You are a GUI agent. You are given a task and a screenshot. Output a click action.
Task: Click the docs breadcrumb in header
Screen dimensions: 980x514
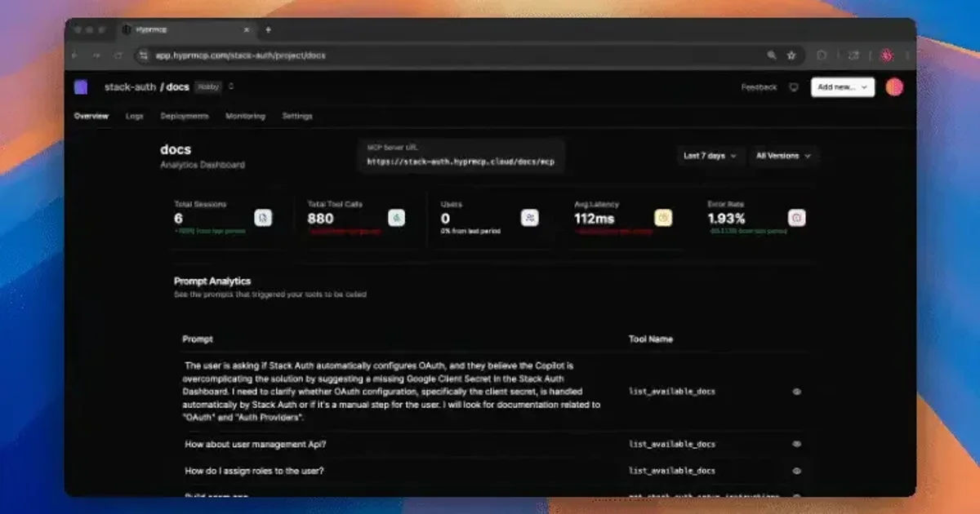click(178, 87)
